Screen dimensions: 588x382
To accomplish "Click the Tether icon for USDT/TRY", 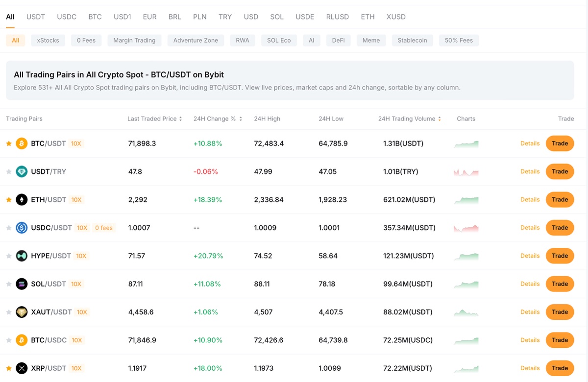I will [22, 171].
